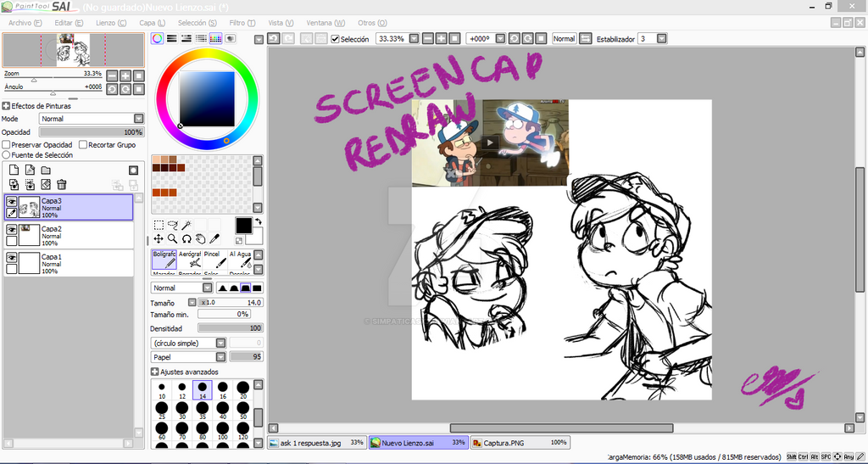Viewport: 868px width, 464px height.
Task: Click the undo arrow in top toolbar
Action: [273, 38]
